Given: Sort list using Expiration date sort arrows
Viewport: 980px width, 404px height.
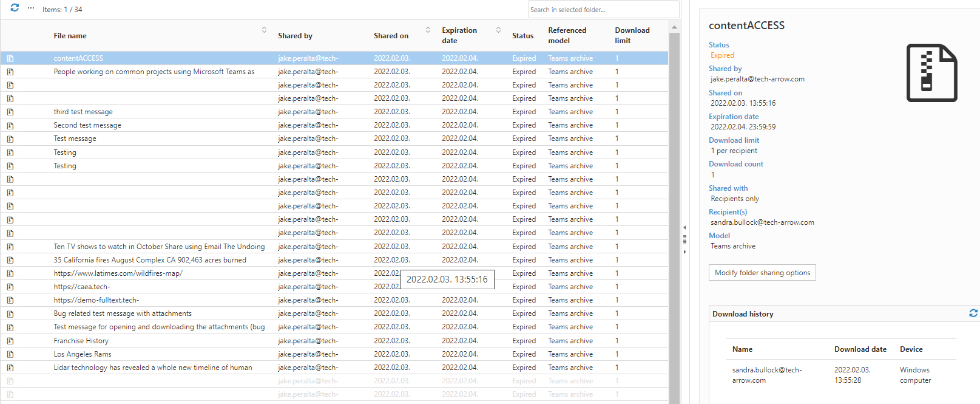Looking at the screenshot, I should tap(498, 30).
